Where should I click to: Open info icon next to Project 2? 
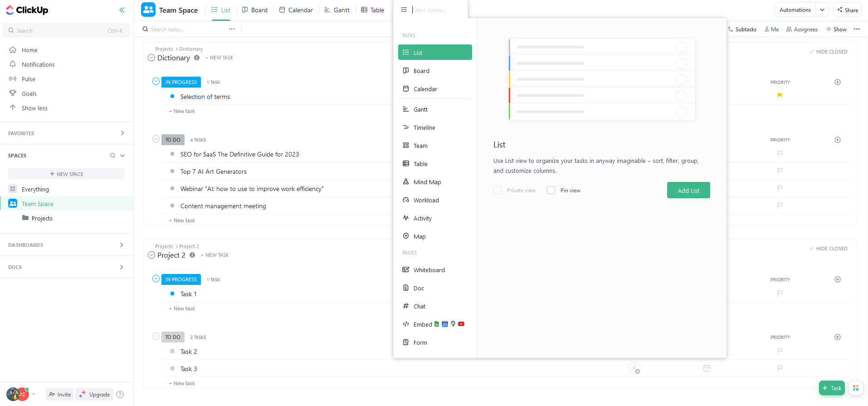pos(192,255)
